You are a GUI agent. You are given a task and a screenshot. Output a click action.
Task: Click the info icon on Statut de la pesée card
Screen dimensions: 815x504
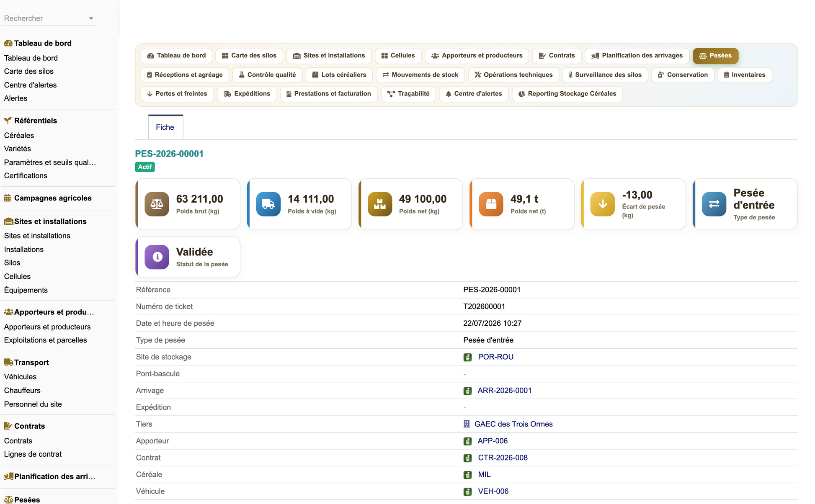click(157, 257)
